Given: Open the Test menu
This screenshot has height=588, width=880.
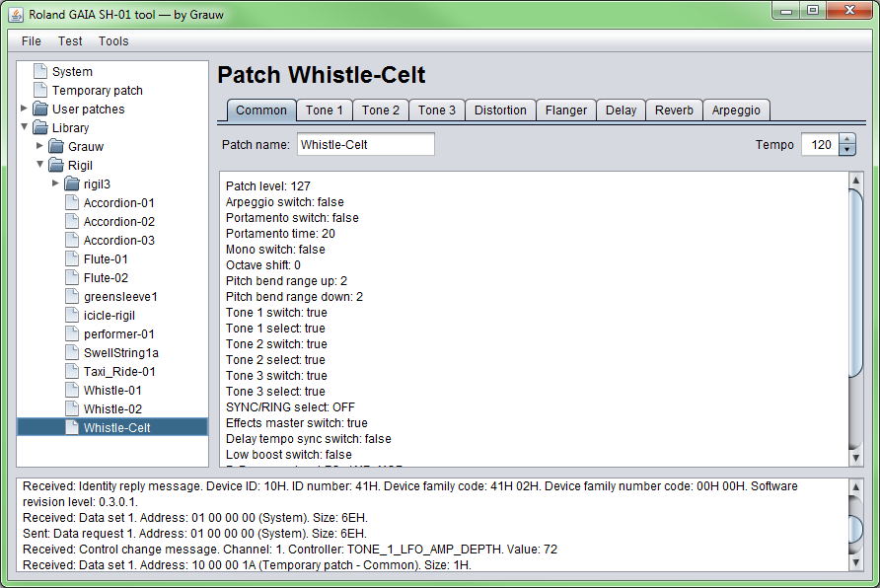Looking at the screenshot, I should [x=70, y=41].
